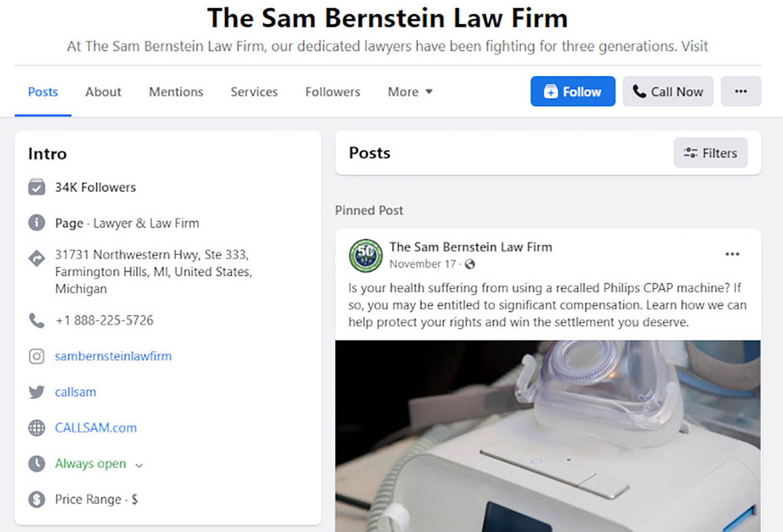Go to the Followers tab
Screen dimensions: 783x532
click(333, 92)
